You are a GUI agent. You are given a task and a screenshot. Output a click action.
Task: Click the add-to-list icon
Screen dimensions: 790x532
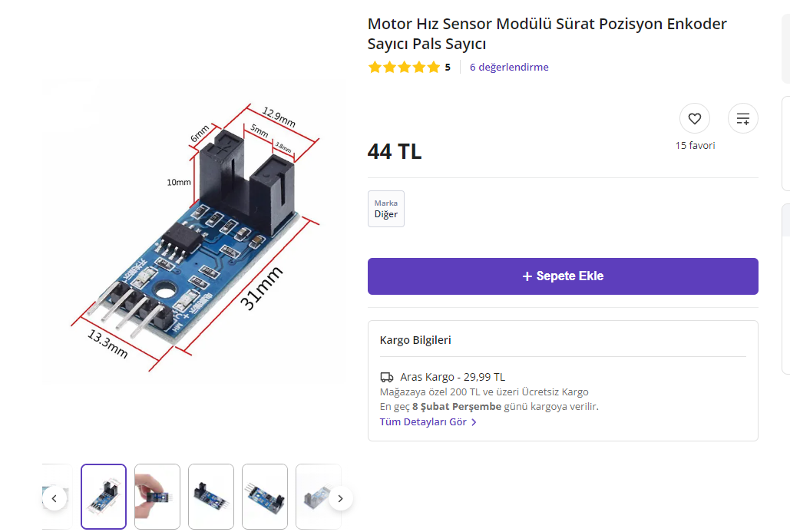tap(743, 119)
